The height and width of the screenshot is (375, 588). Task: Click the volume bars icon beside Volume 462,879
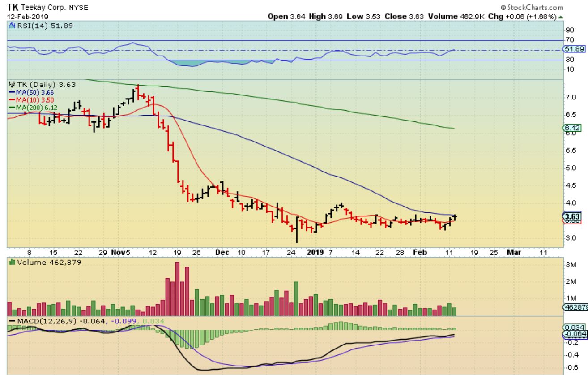[11, 263]
